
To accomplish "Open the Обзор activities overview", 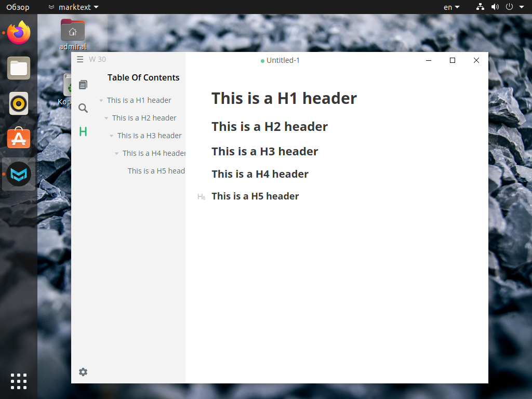I will [18, 7].
